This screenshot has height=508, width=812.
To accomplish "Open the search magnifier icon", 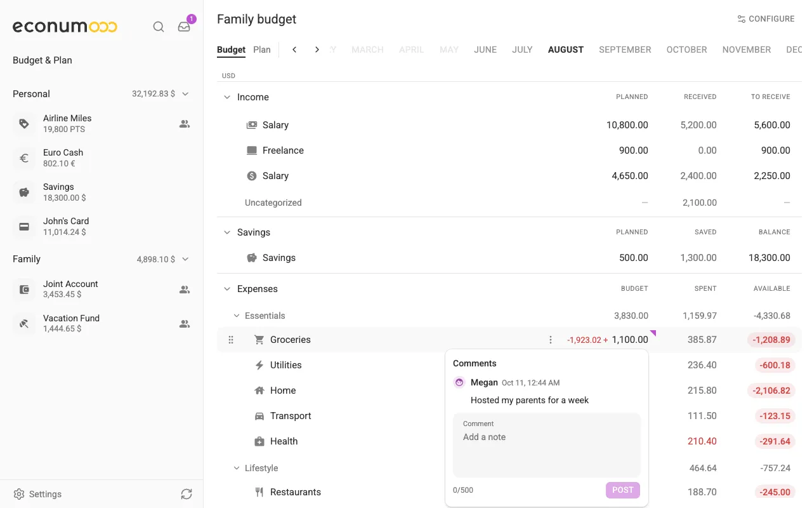I will point(159,27).
